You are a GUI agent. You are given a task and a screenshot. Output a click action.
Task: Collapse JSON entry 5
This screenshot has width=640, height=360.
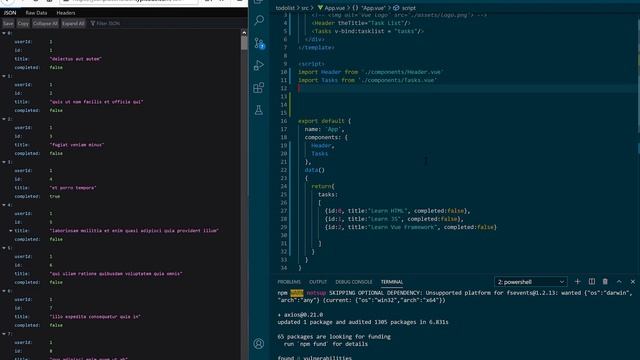point(4,248)
